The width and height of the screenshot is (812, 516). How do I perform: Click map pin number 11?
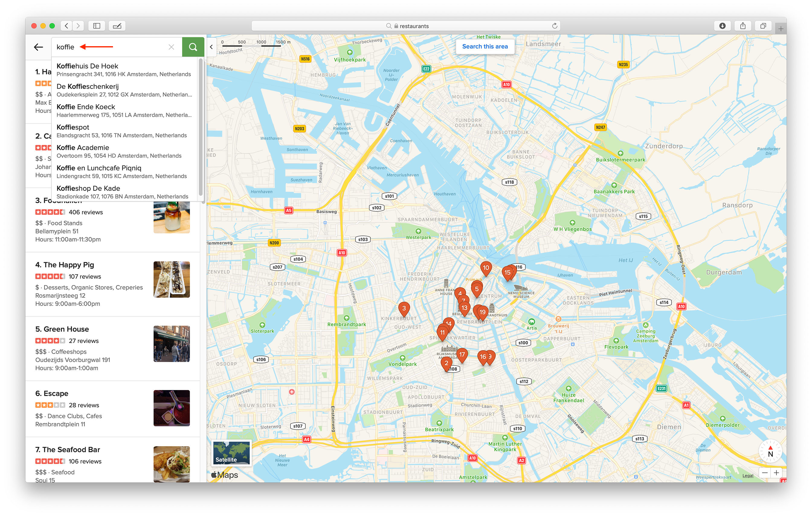tap(442, 333)
